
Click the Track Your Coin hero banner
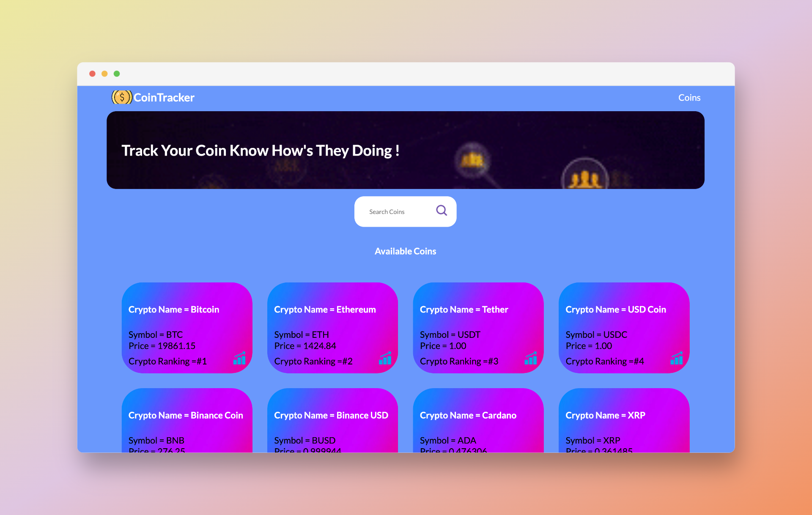(405, 150)
